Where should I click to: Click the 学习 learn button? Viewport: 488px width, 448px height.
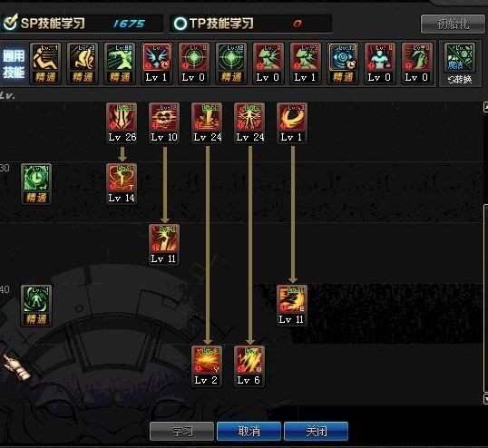click(x=181, y=431)
